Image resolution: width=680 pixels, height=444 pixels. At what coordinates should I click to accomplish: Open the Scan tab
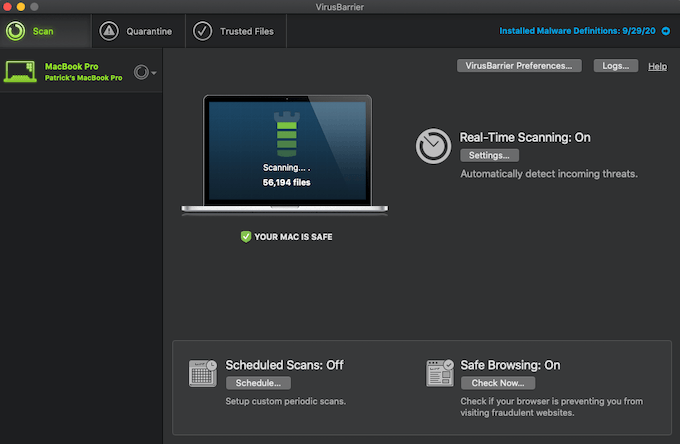46,31
